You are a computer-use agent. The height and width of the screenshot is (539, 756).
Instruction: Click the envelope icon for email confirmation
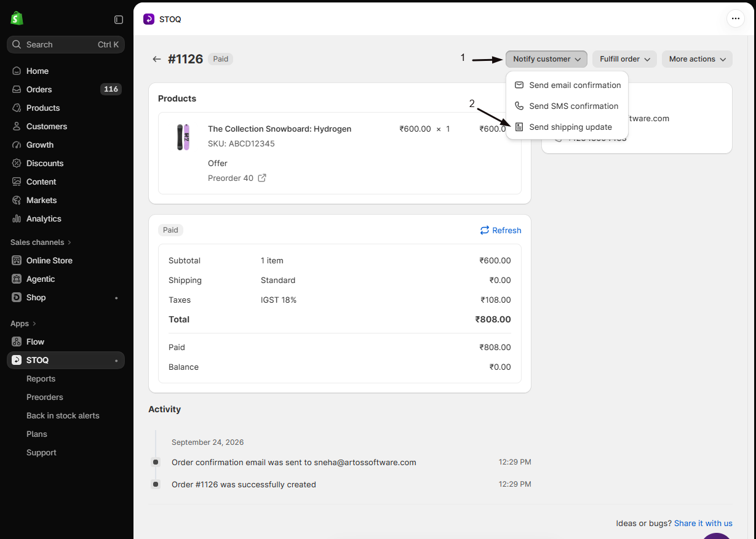coord(519,85)
